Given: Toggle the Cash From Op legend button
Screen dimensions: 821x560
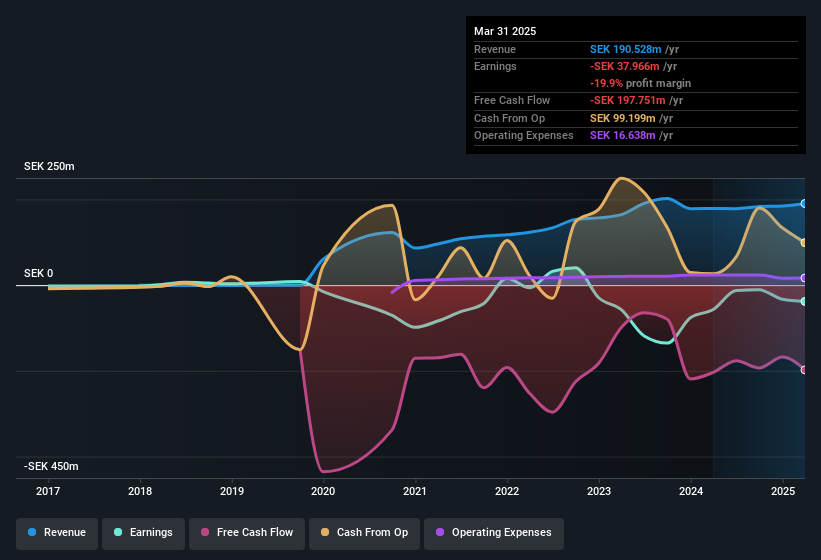Looking at the screenshot, I should (364, 533).
